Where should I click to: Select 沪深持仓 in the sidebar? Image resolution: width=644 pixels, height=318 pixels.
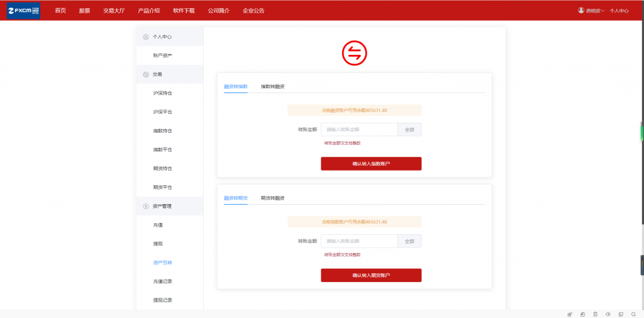pyautogui.click(x=163, y=93)
